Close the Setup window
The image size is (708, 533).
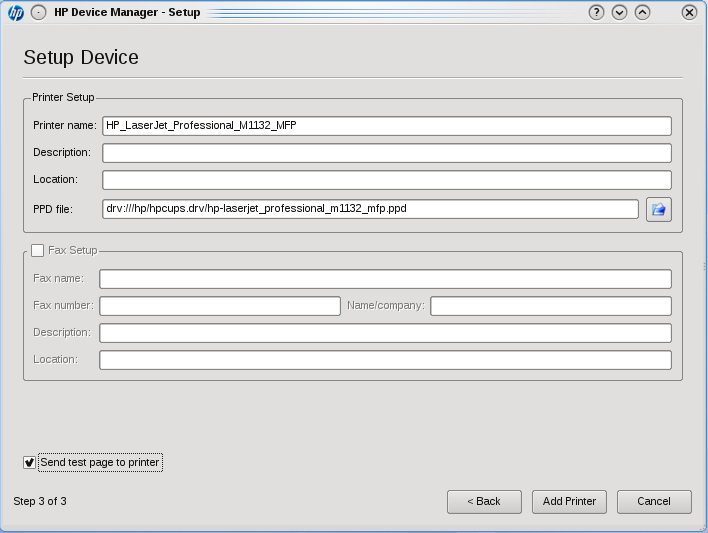pyautogui.click(x=689, y=12)
